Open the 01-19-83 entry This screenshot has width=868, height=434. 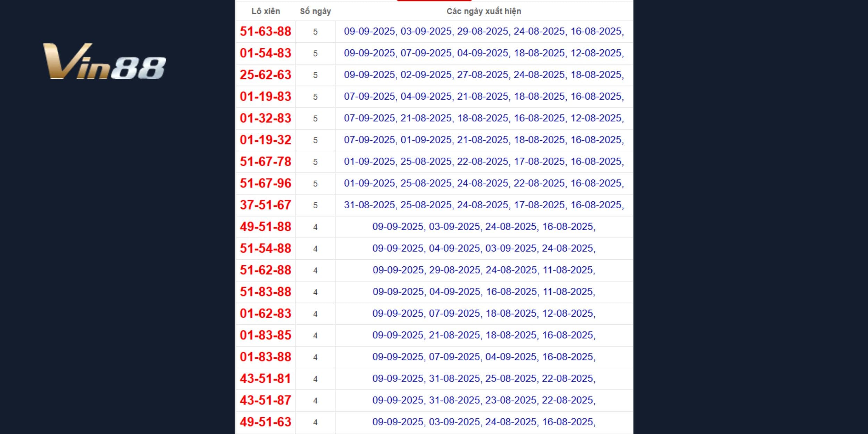pyautogui.click(x=266, y=97)
